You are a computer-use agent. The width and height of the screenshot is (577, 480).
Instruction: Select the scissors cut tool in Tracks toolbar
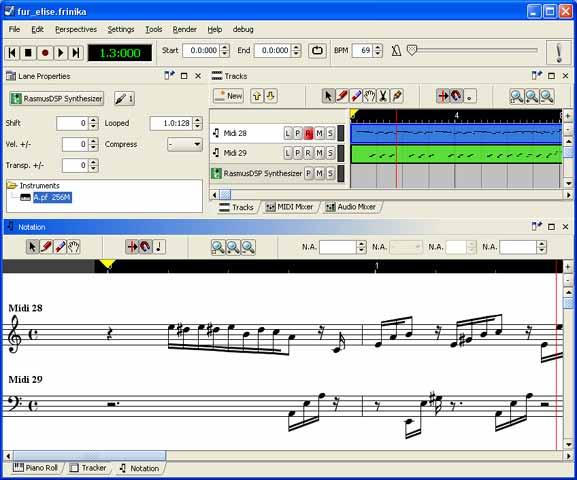[383, 96]
